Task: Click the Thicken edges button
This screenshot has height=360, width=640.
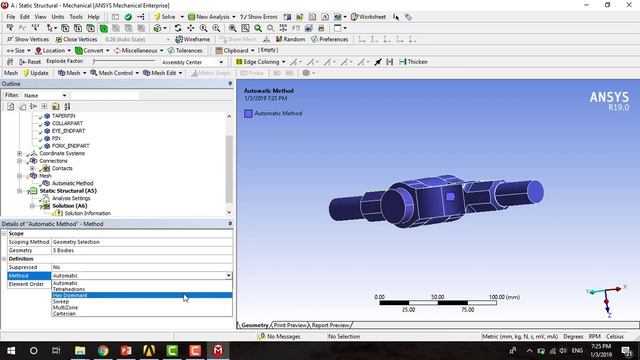Action: coord(413,62)
